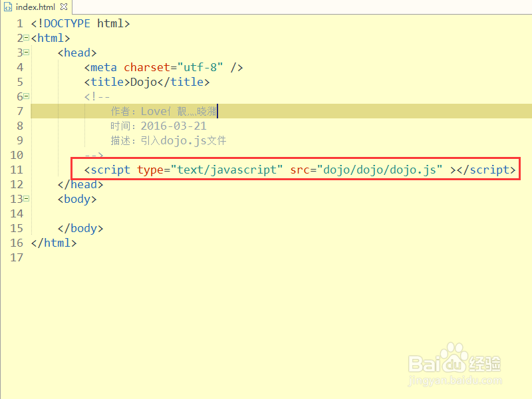Screen dimensions: 532x399
Task: Close the index.html tab
Action: (x=64, y=7)
